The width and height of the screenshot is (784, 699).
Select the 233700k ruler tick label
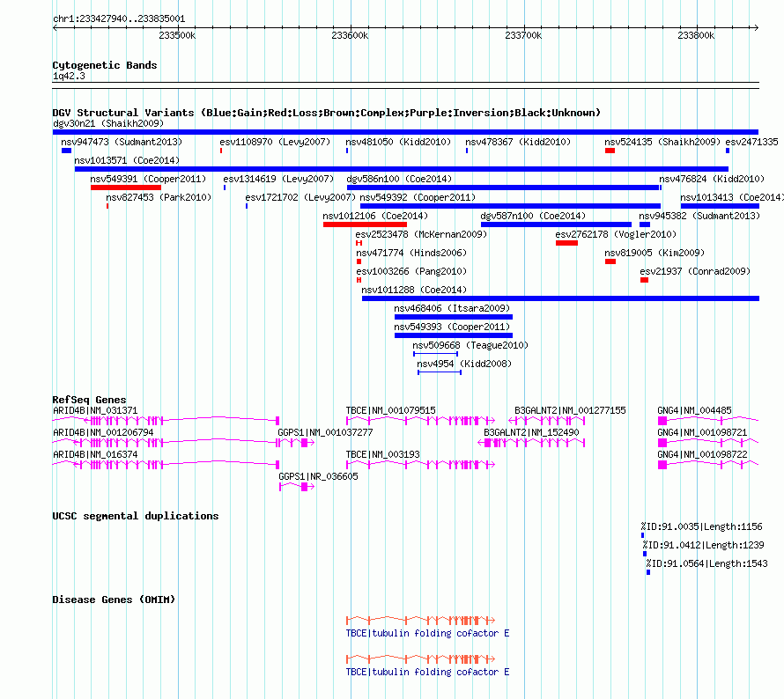tap(523, 35)
